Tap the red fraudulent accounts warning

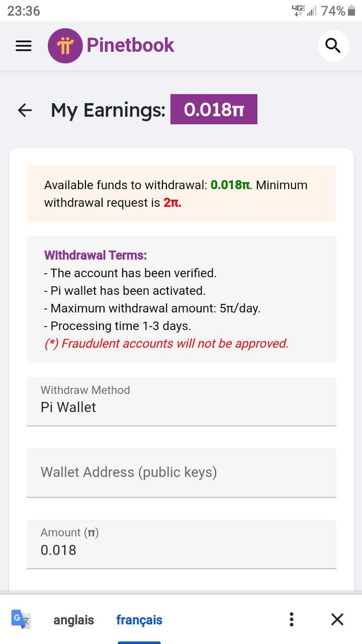[166, 344]
